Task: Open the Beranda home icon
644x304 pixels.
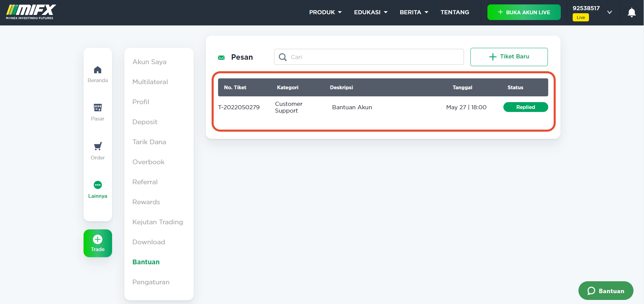Action: [97, 70]
